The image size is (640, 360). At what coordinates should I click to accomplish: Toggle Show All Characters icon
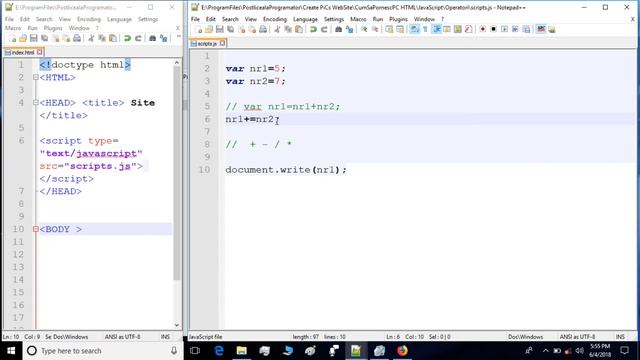click(425, 29)
